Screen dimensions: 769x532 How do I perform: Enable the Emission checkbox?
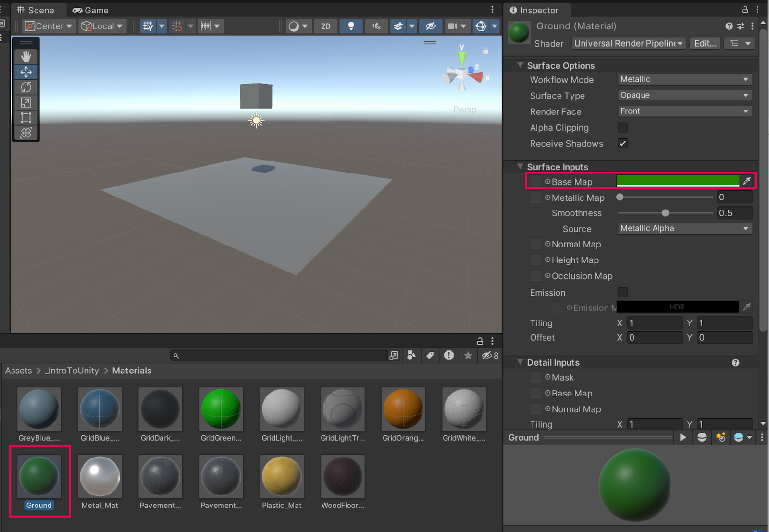[622, 292]
